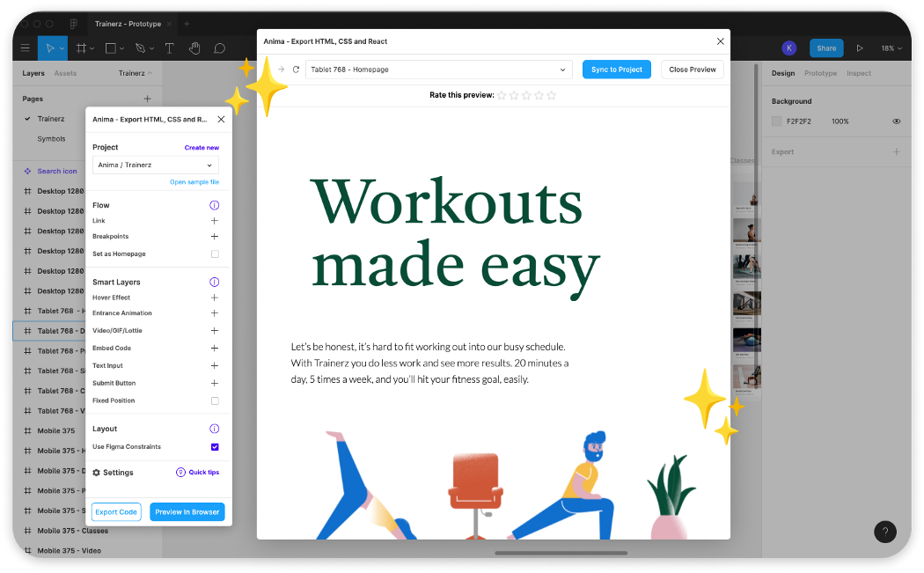Select the Comment tool
The width and height of the screenshot is (924, 573).
coord(219,48)
